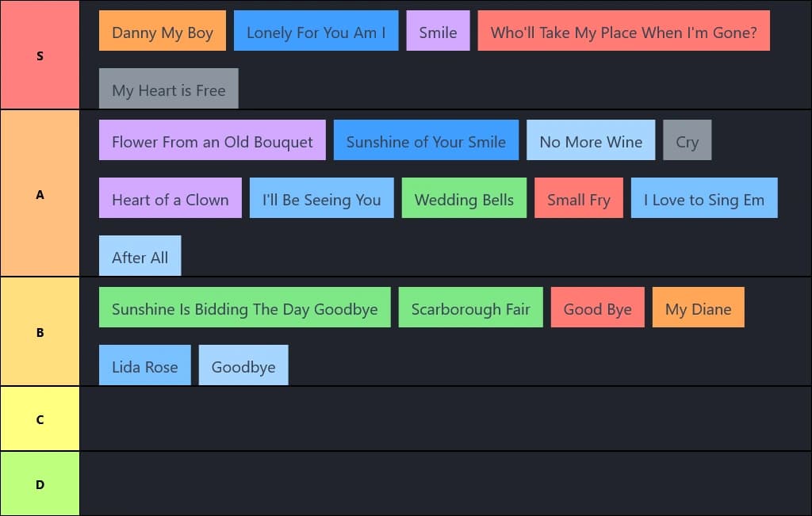This screenshot has height=516, width=812.
Task: Select the yellow C tier label
Action: [40, 419]
